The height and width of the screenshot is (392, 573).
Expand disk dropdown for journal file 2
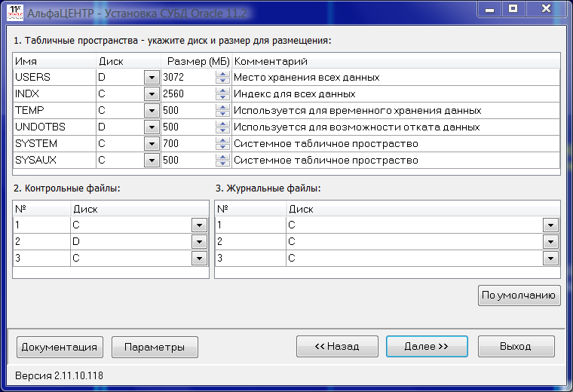tap(550, 242)
